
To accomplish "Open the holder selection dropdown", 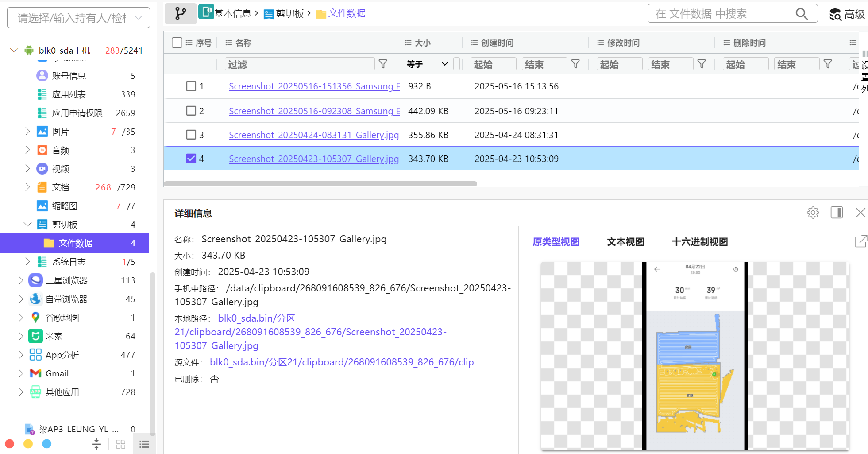I will [79, 18].
